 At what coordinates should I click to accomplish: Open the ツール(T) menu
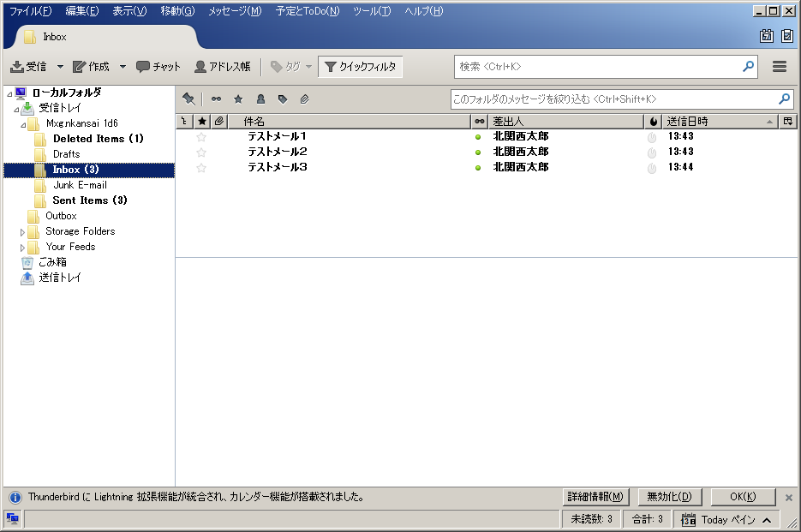[371, 11]
